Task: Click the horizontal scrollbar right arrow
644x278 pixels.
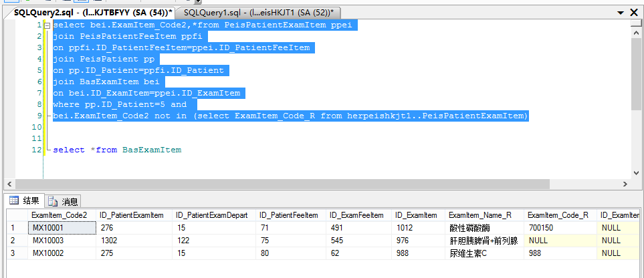Action: pos(625,184)
